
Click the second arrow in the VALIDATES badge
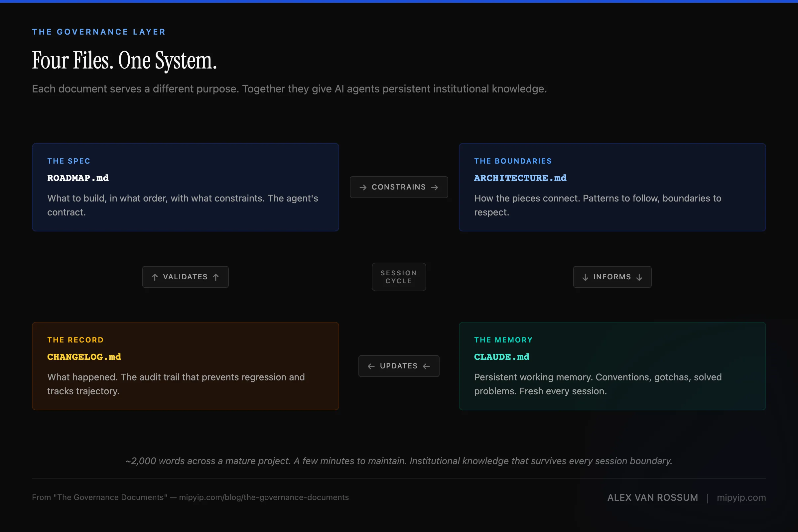216,277
